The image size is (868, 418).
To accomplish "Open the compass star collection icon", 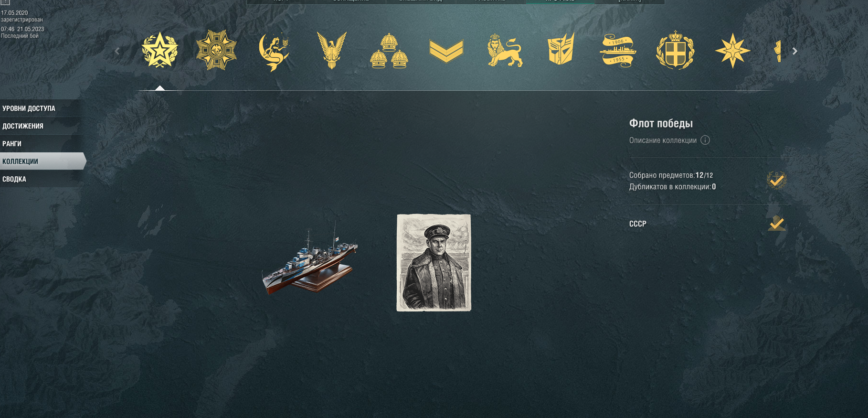I will tap(732, 51).
